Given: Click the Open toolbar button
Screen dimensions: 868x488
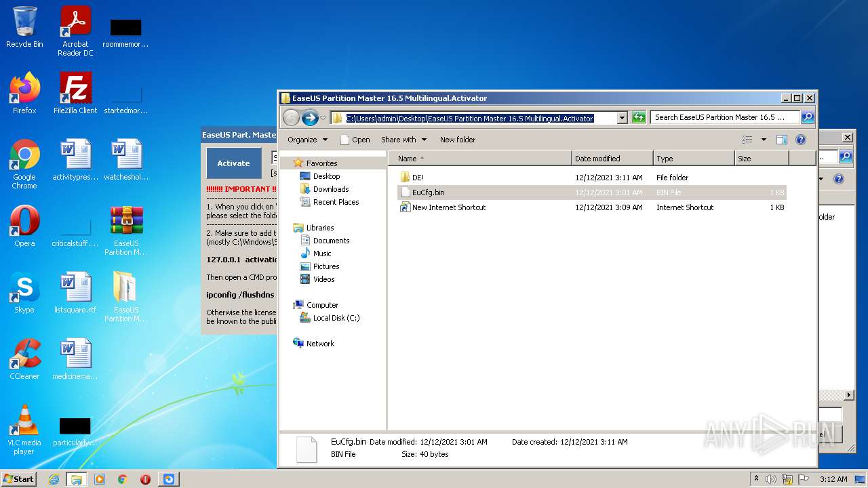Looking at the screenshot, I should tap(355, 140).
